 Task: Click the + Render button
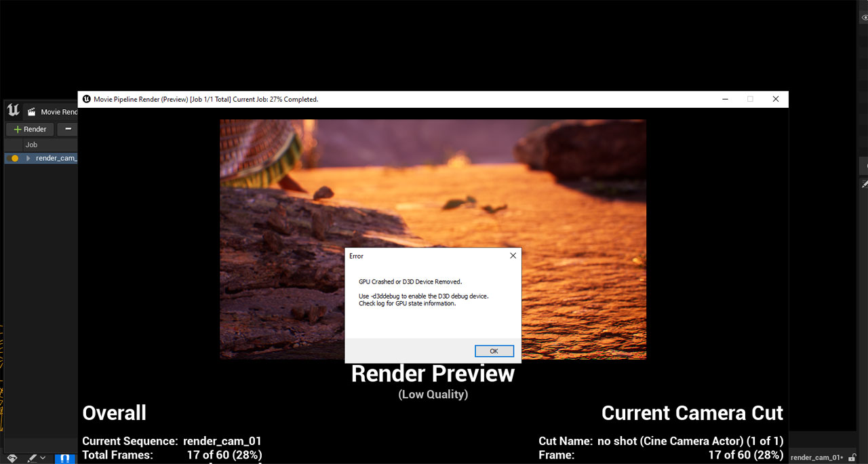(29, 129)
